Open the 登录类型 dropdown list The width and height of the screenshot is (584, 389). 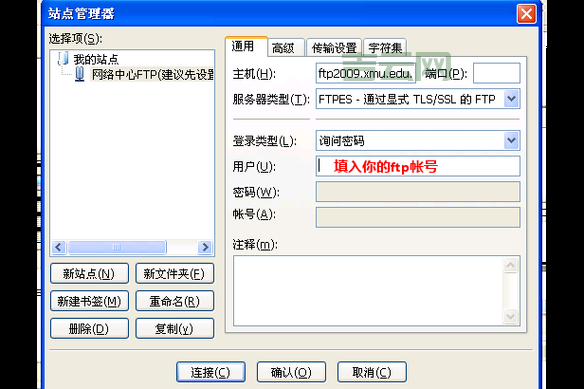tap(512, 140)
